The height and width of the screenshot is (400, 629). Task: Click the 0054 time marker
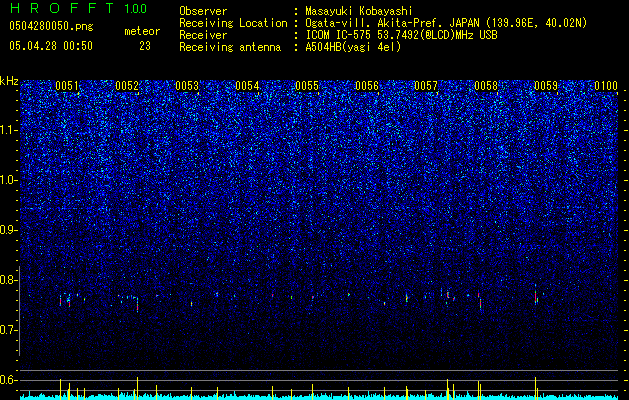[x=247, y=85]
